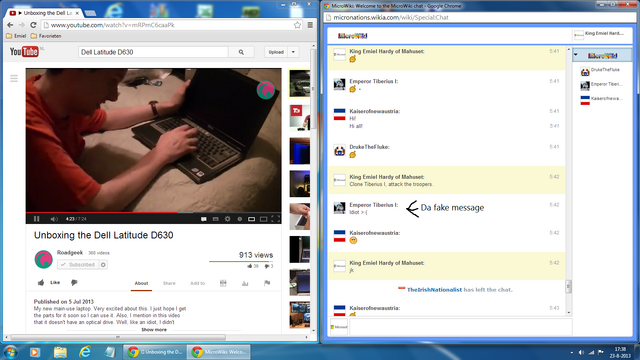Expand the Upload dropdown arrow
Viewport: 640px width, 360px height.
tap(293, 52)
